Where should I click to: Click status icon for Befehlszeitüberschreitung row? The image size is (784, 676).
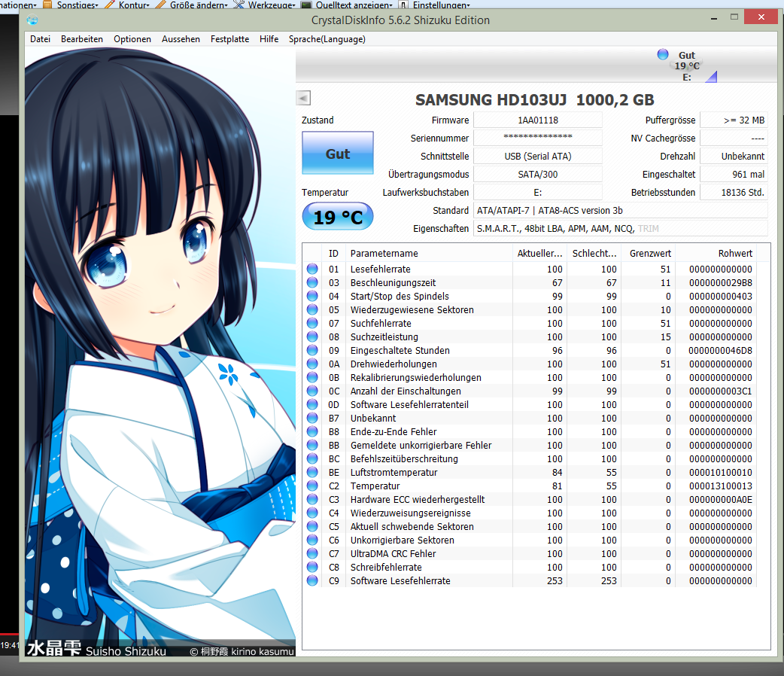[x=312, y=458]
